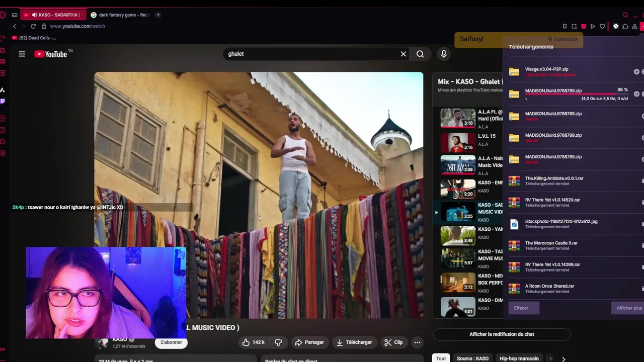Open a new tab with plus

(x=158, y=15)
